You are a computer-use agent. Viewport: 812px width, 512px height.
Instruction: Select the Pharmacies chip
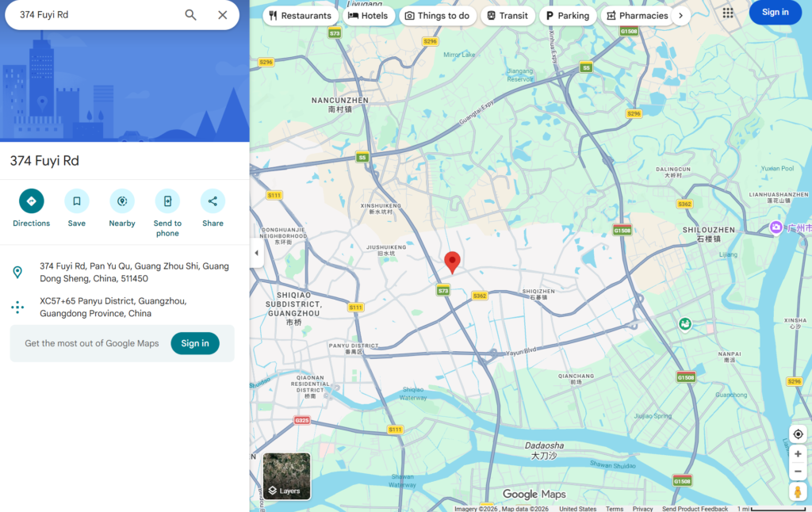pos(638,16)
